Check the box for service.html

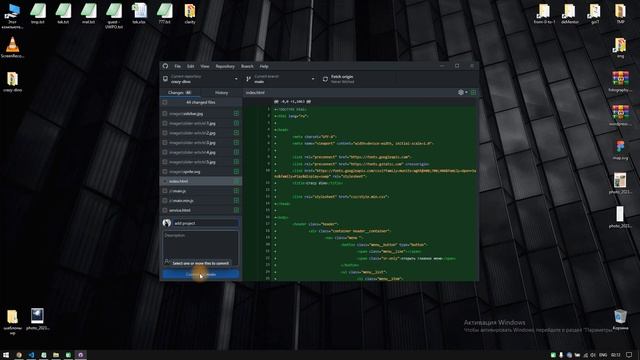[x=165, y=210]
